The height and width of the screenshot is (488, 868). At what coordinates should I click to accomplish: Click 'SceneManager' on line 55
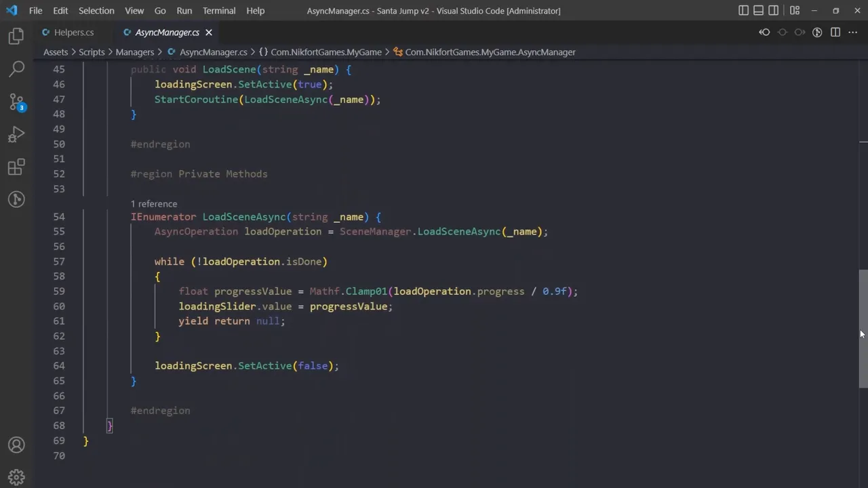pos(376,232)
